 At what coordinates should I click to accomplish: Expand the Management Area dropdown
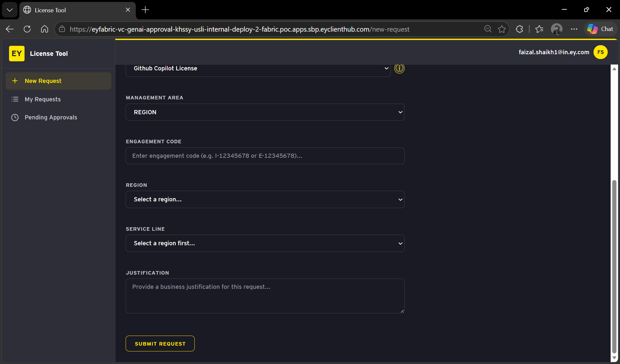(x=265, y=112)
